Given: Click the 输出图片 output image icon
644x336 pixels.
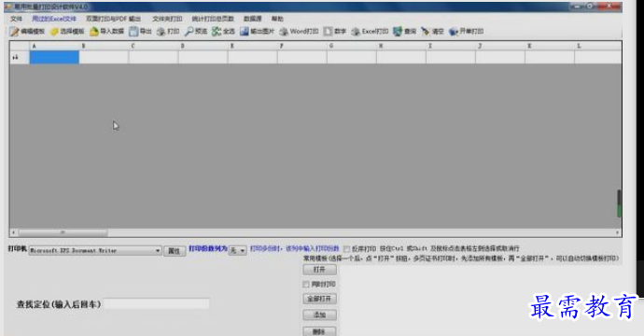Looking at the screenshot, I should click(245, 32).
